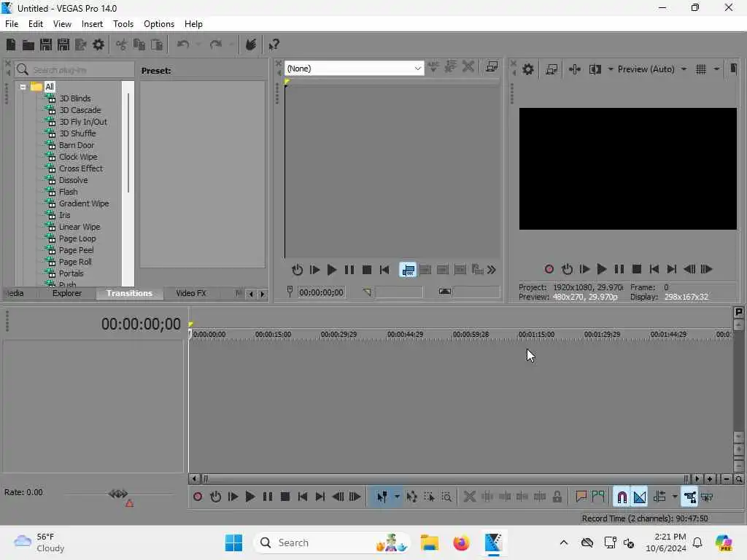The image size is (747, 560).
Task: Select the Zoom Edit tool
Action: click(446, 497)
